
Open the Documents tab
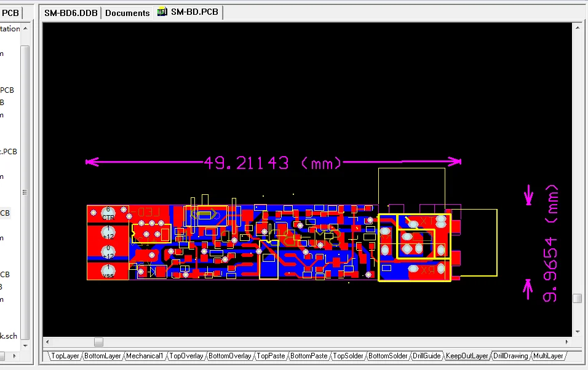(x=127, y=12)
